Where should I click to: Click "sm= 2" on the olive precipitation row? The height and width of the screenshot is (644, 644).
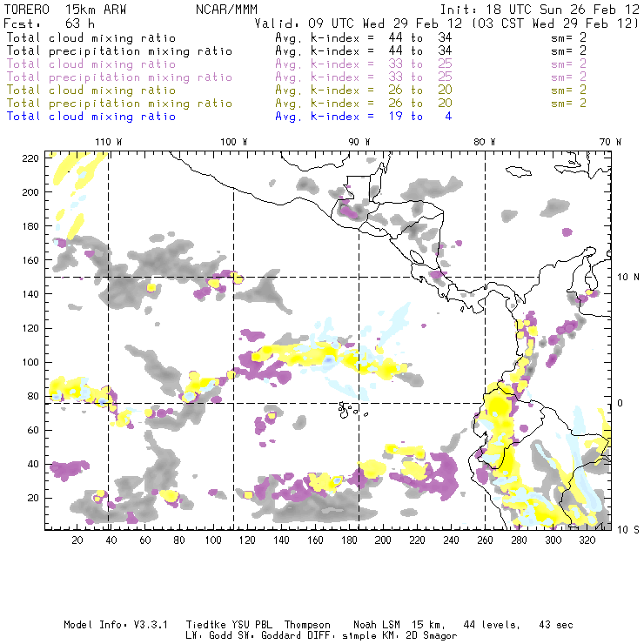click(569, 103)
